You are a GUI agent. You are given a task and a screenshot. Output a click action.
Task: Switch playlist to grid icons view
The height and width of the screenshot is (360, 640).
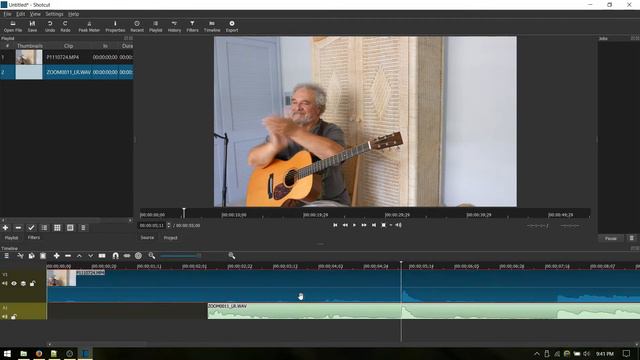point(57,228)
